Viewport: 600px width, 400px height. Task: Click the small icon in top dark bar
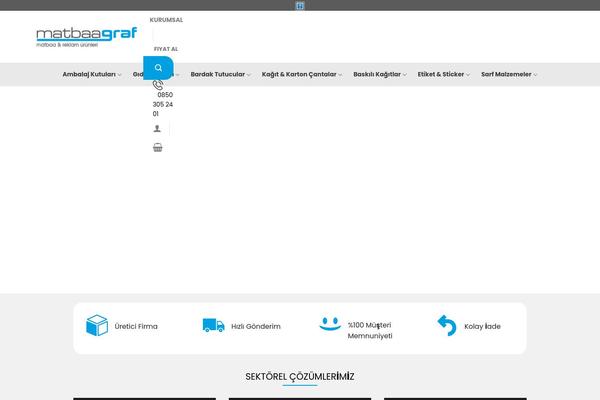tap(300, 5)
